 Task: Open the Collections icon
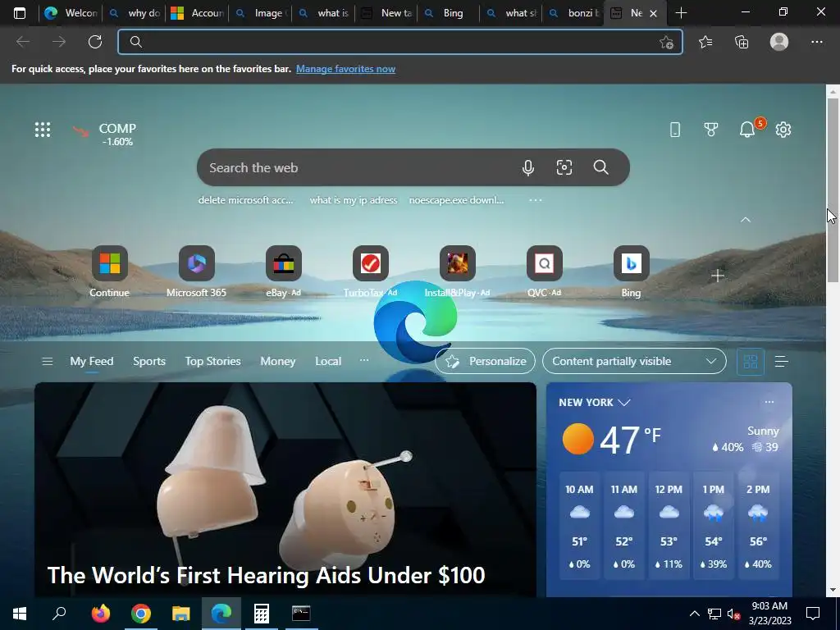point(742,42)
